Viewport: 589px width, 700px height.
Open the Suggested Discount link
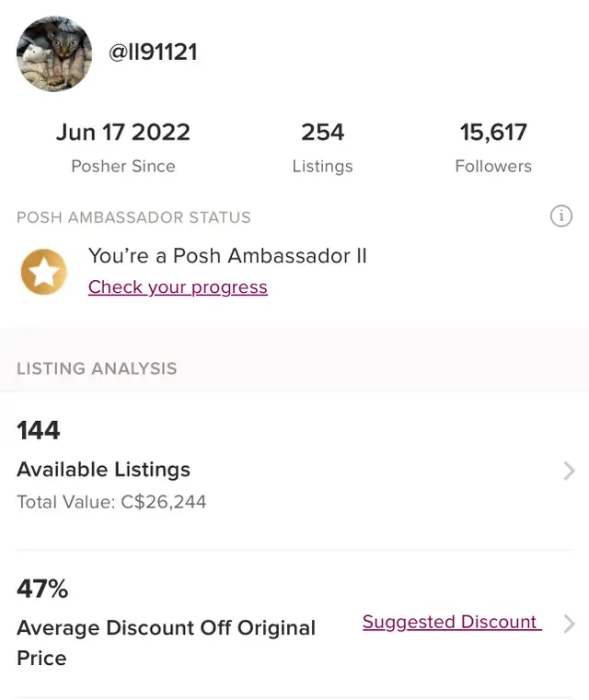(x=451, y=622)
